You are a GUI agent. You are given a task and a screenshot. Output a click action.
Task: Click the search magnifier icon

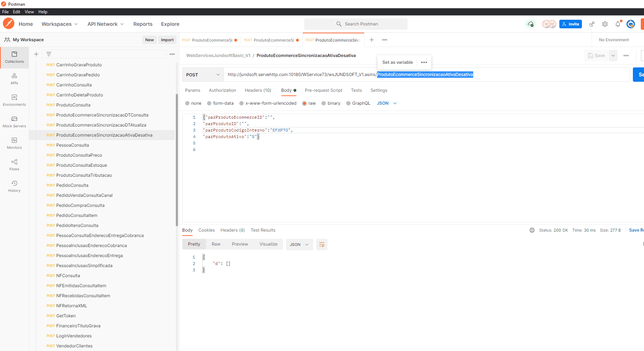(339, 24)
